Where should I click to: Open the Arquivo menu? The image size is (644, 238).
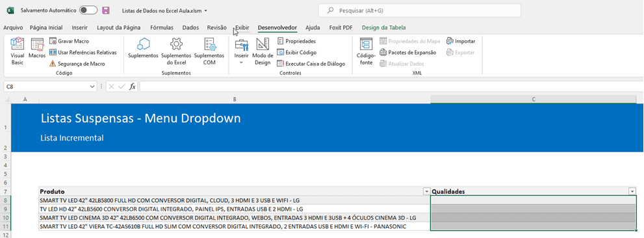pyautogui.click(x=13, y=27)
